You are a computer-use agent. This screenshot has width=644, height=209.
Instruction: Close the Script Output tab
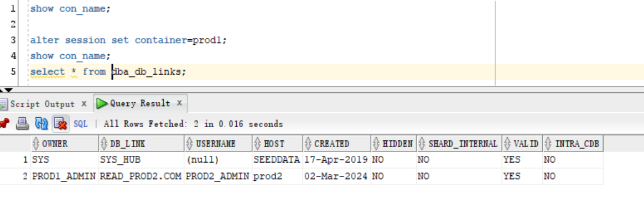click(84, 103)
